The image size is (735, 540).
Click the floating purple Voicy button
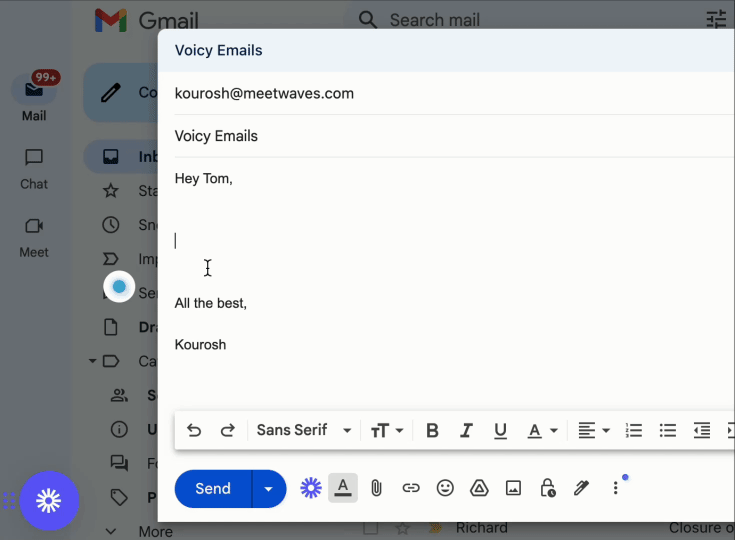(49, 501)
